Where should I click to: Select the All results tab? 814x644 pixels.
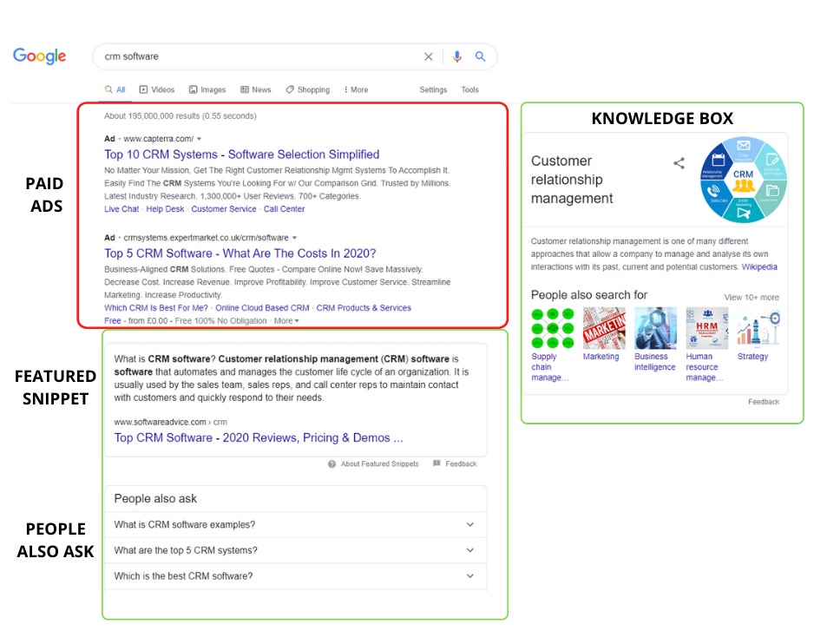click(x=115, y=90)
